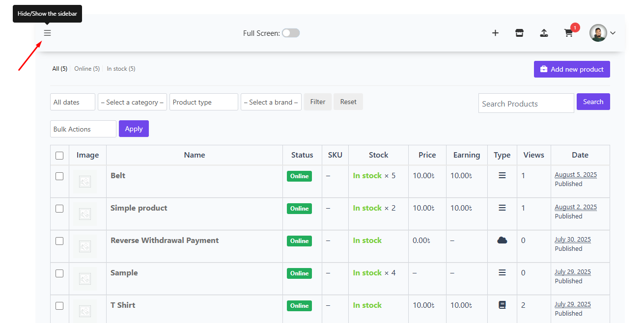Click the Belt product image placeholder
The height and width of the screenshot is (323, 644).
tap(85, 182)
